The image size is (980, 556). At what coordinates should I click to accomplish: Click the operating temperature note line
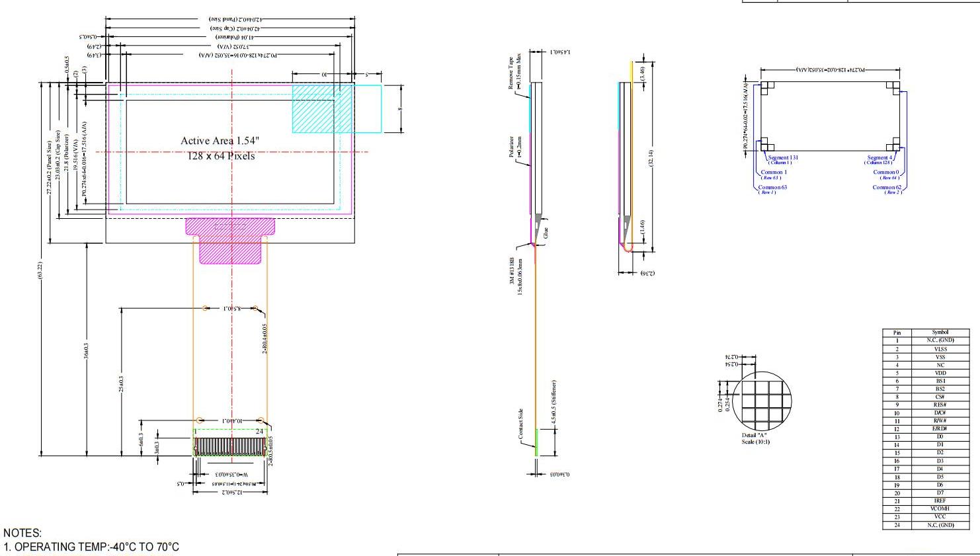click(91, 547)
